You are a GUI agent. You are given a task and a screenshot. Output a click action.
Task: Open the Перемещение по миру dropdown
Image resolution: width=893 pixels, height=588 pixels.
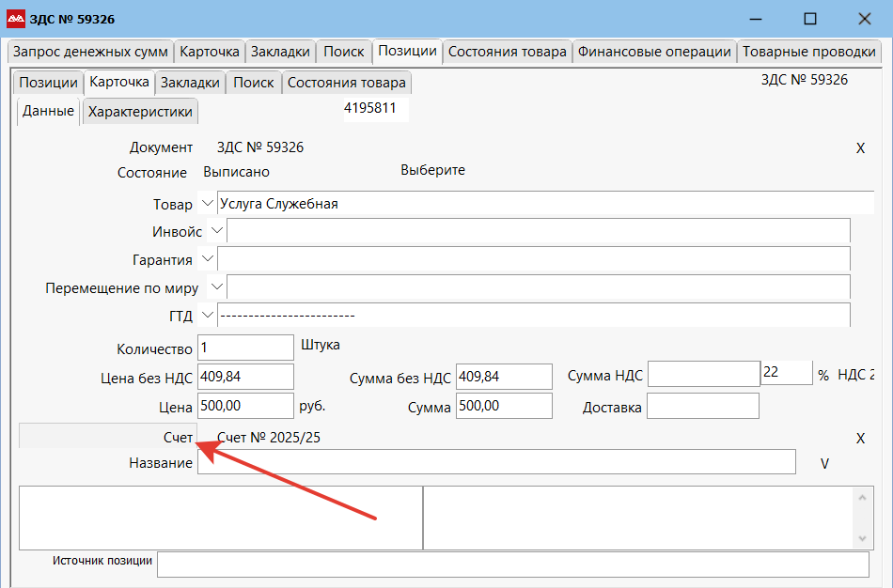coord(216,286)
